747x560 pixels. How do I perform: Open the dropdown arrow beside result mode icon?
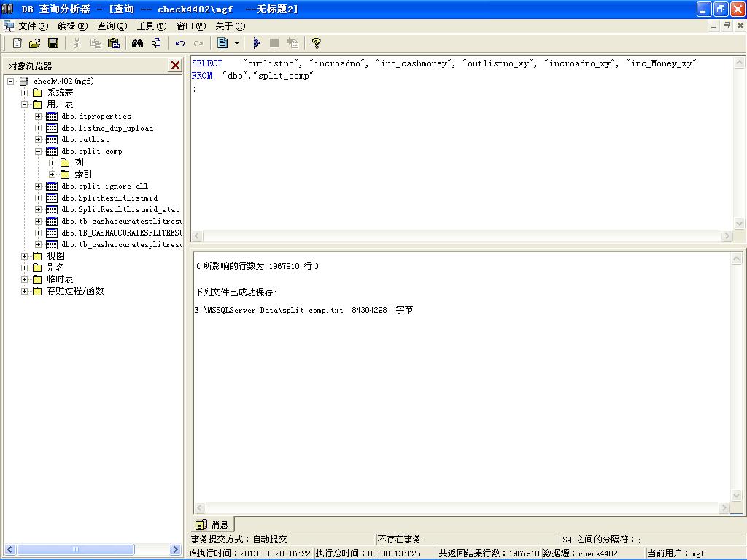[236, 43]
